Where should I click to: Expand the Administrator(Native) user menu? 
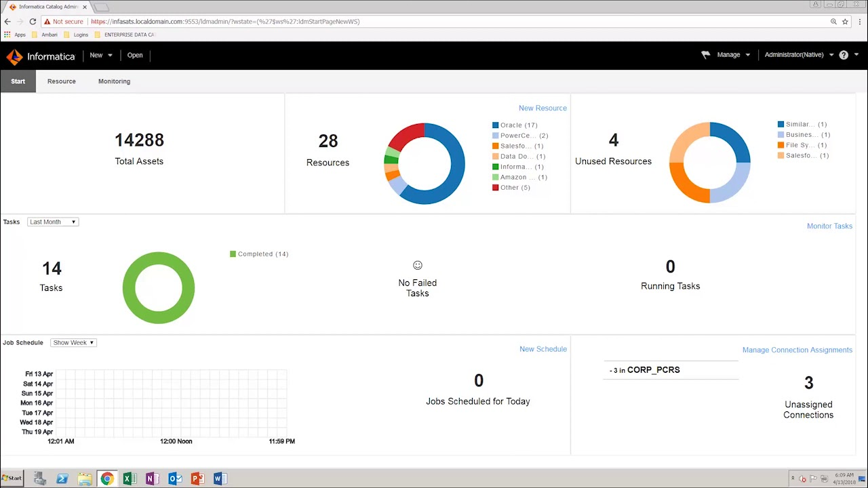(799, 55)
